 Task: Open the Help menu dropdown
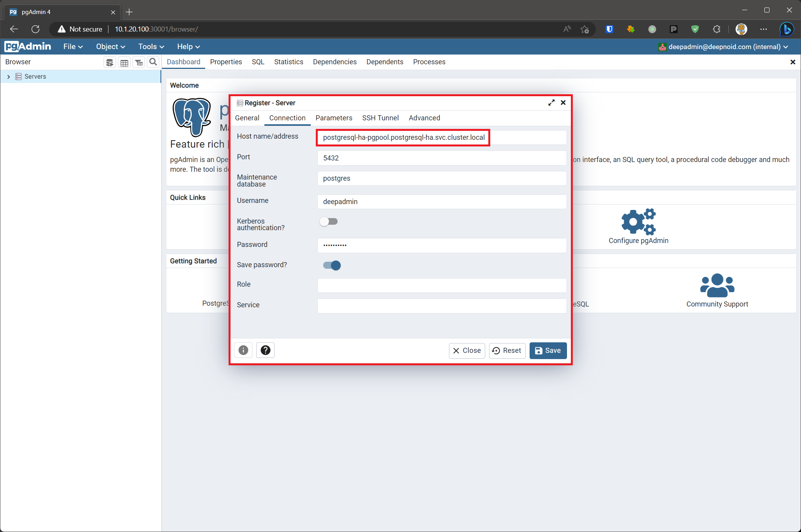(x=188, y=47)
